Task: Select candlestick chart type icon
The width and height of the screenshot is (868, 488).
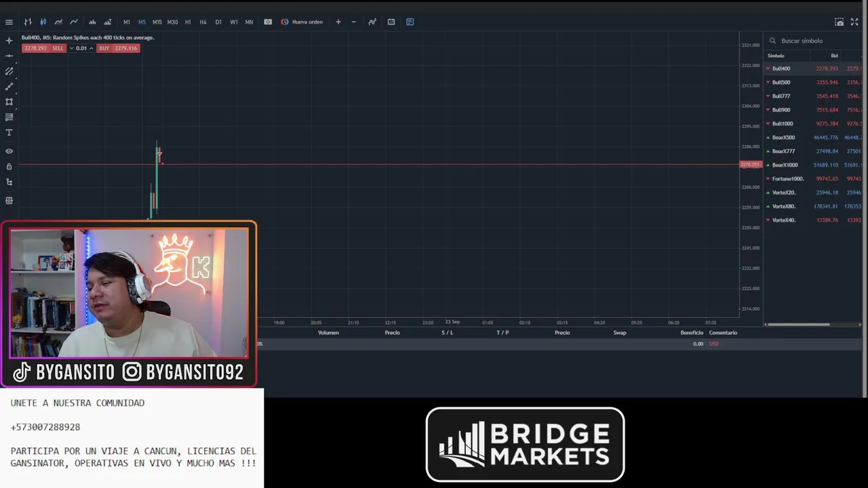Action: [x=43, y=22]
